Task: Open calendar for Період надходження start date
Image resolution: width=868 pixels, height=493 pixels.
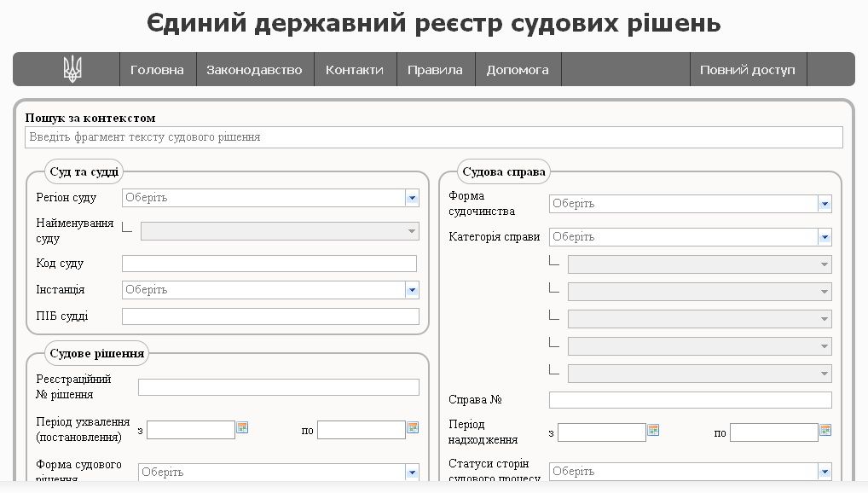Action: (653, 431)
